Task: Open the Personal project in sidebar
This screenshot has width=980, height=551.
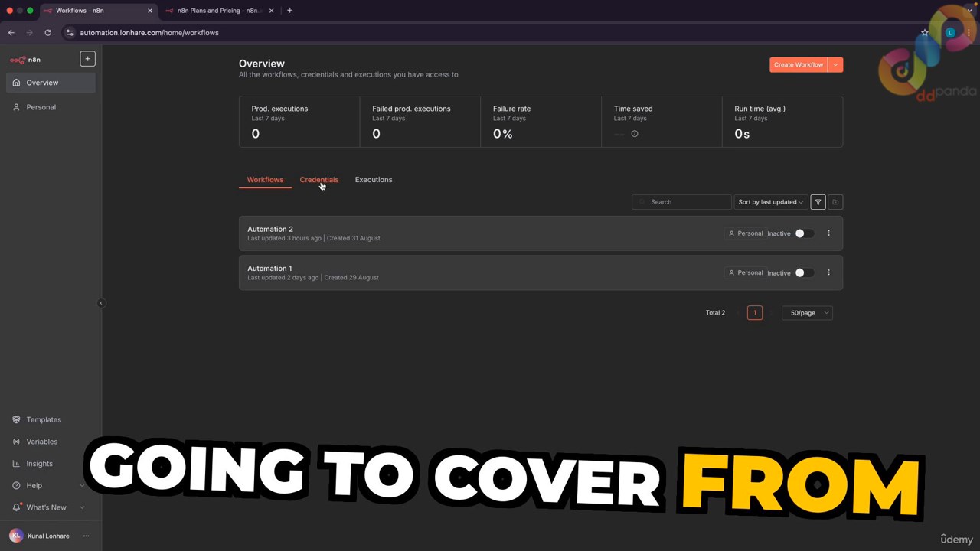Action: [x=51, y=107]
